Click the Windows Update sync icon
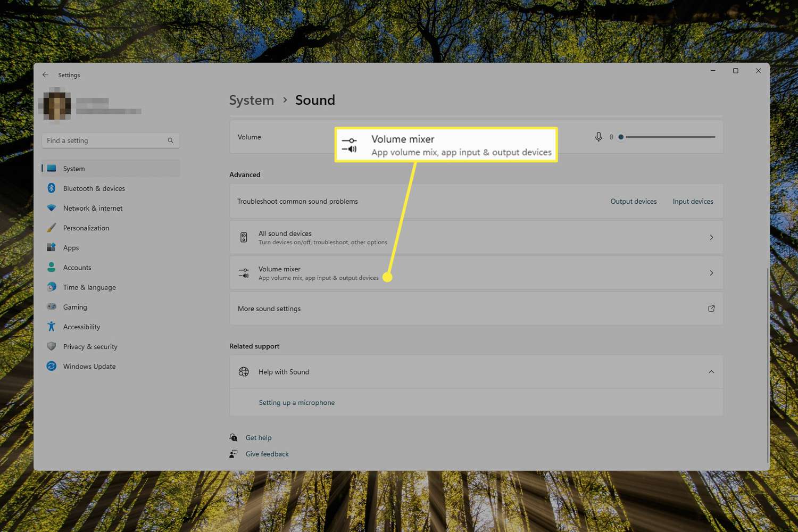 [x=52, y=366]
